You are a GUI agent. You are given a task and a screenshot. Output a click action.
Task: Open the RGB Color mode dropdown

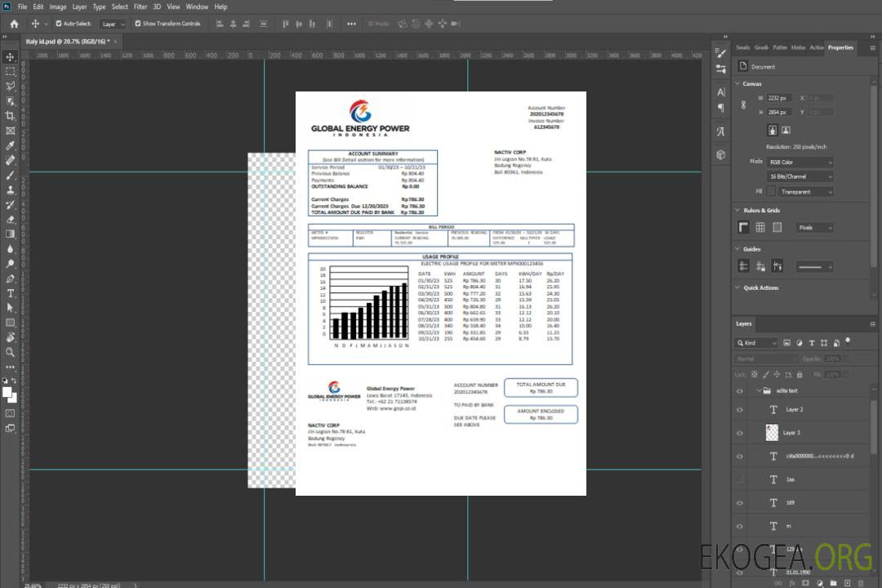(800, 162)
